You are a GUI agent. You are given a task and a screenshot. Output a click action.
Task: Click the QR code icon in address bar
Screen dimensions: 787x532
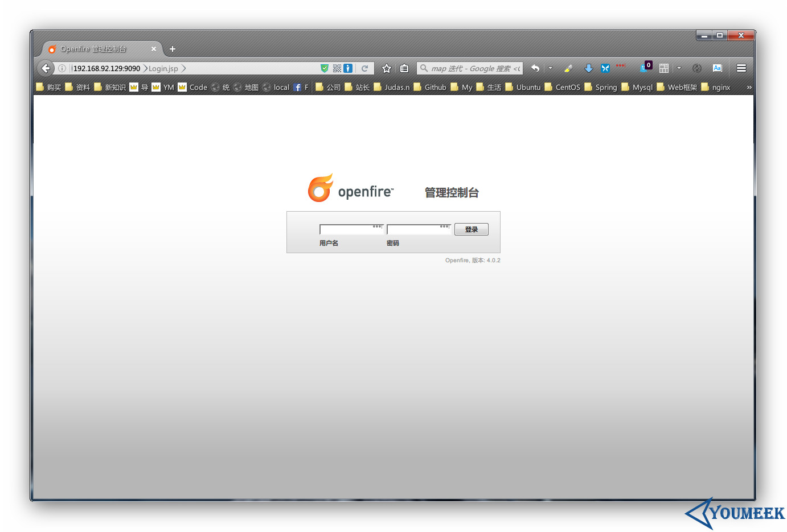337,68
